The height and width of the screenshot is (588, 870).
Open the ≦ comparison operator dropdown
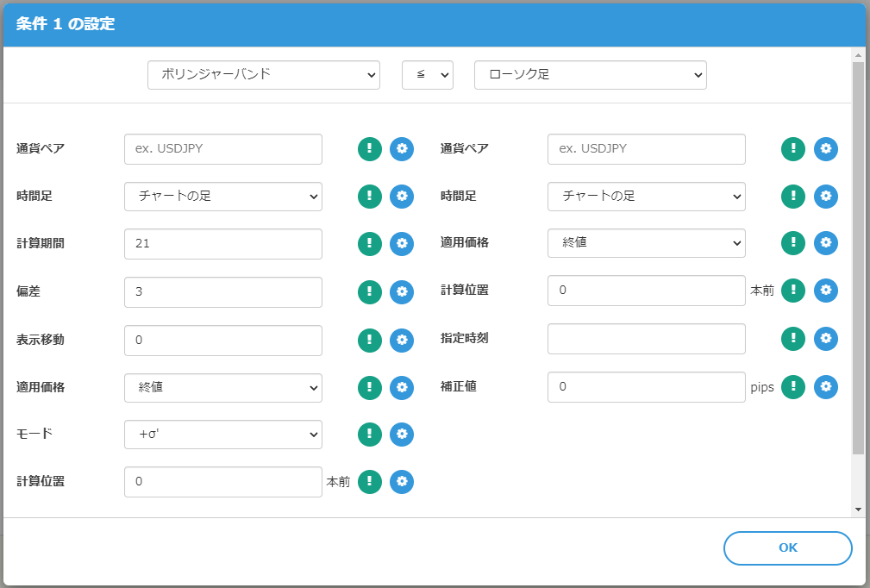pos(428,75)
